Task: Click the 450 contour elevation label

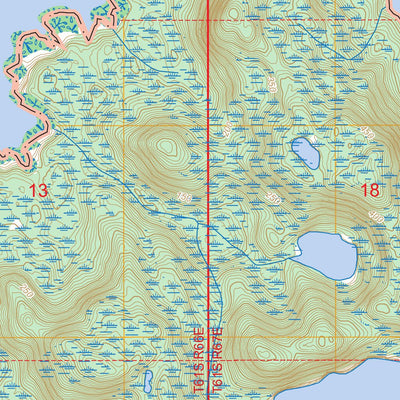Action: click(367, 132)
